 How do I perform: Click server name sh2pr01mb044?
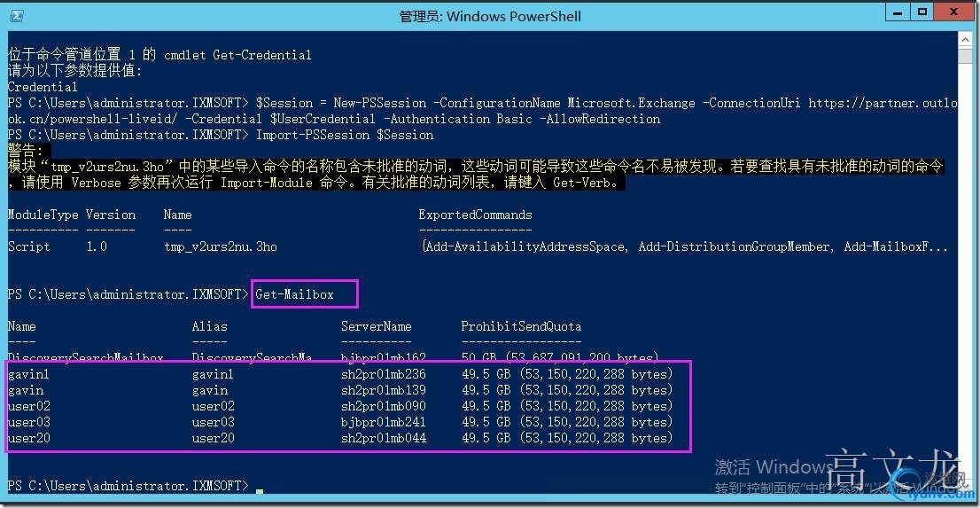(x=383, y=438)
